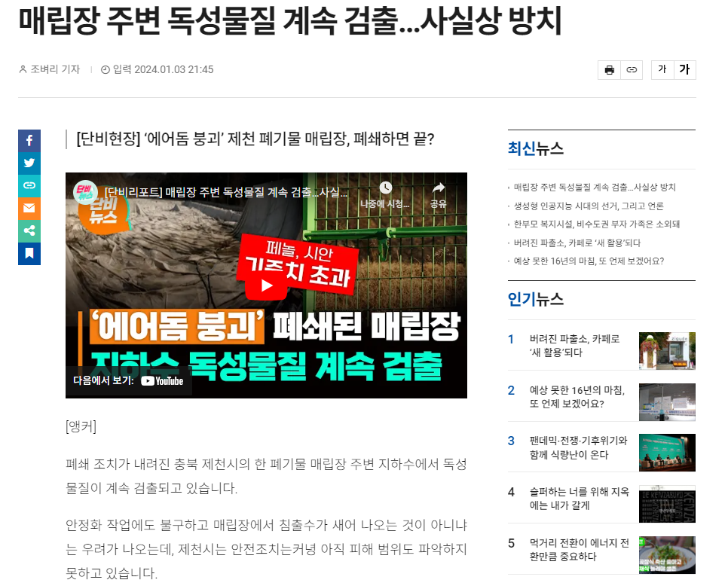The image size is (728, 586).
Task: Copy article link from sidebar
Action: click(x=29, y=185)
